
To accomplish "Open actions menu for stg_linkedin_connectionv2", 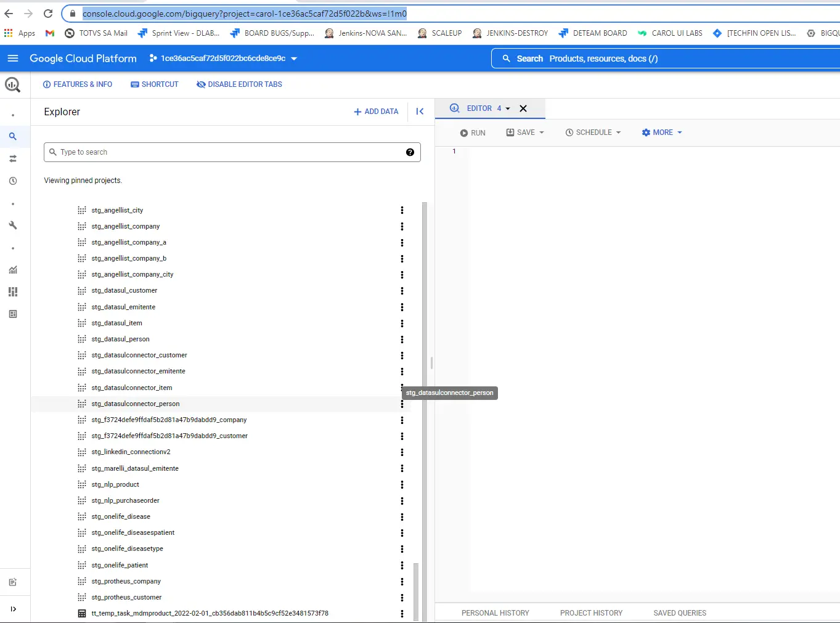I will click(x=402, y=452).
